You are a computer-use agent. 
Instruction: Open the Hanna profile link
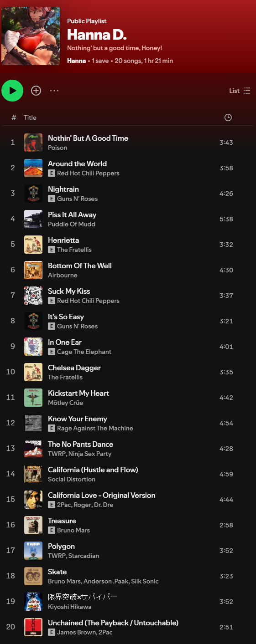coord(76,61)
